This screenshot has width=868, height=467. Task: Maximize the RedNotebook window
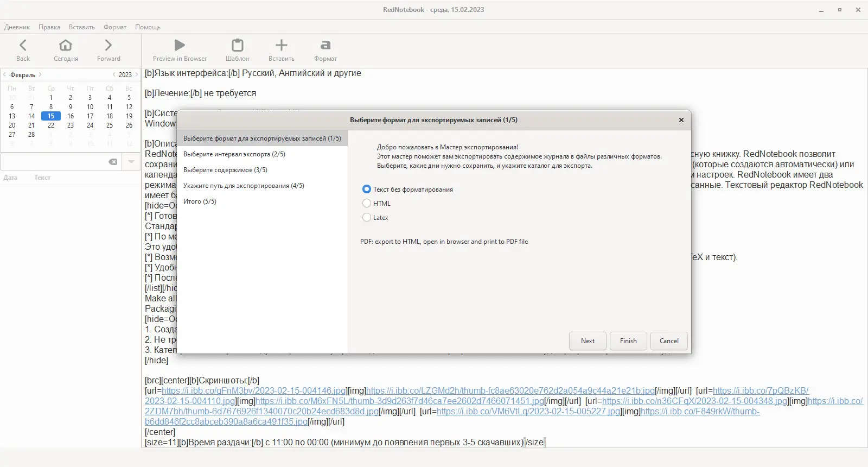pos(839,10)
